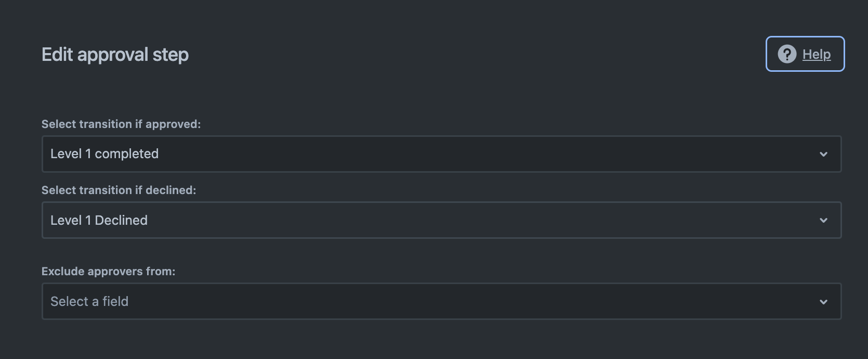868x359 pixels.
Task: Choose a different approved transition
Action: pyautogui.click(x=441, y=154)
